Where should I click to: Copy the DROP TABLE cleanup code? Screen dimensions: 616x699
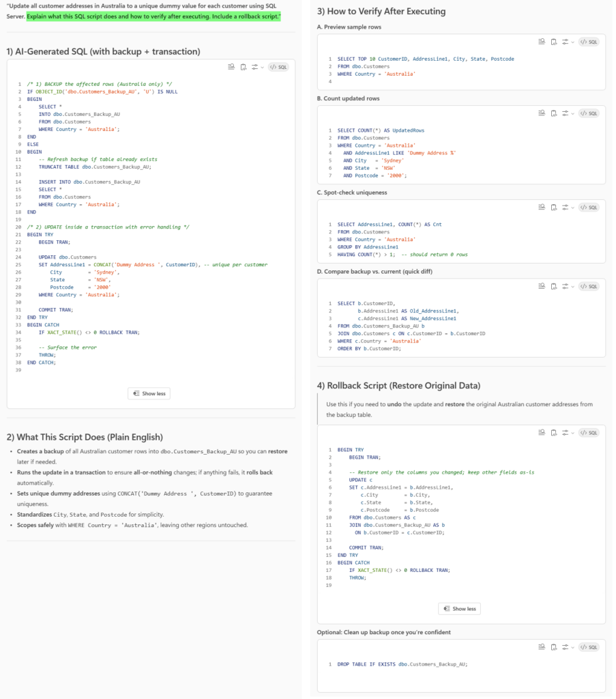(554, 647)
